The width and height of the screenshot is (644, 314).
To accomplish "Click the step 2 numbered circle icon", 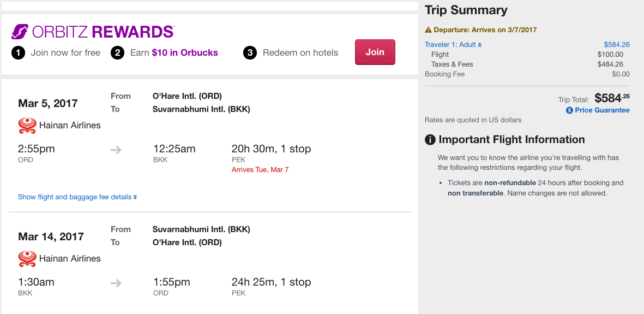I will click(117, 53).
